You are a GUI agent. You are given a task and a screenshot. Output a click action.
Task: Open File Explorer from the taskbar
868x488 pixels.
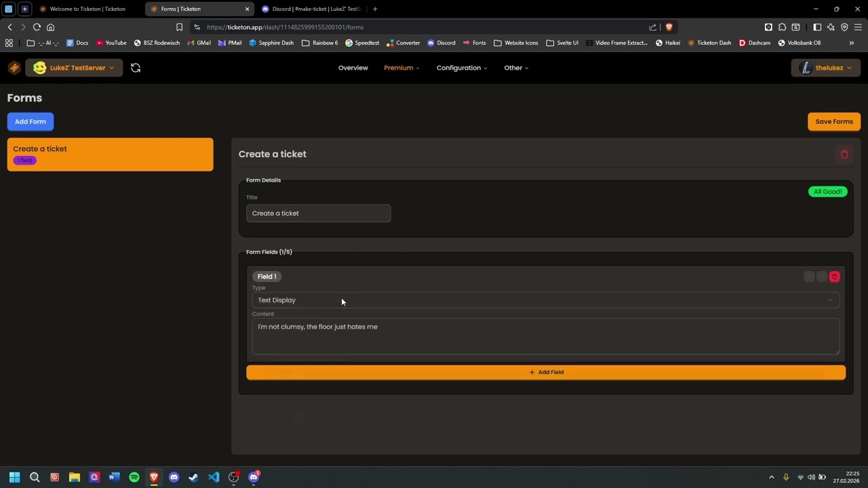[75, 477]
